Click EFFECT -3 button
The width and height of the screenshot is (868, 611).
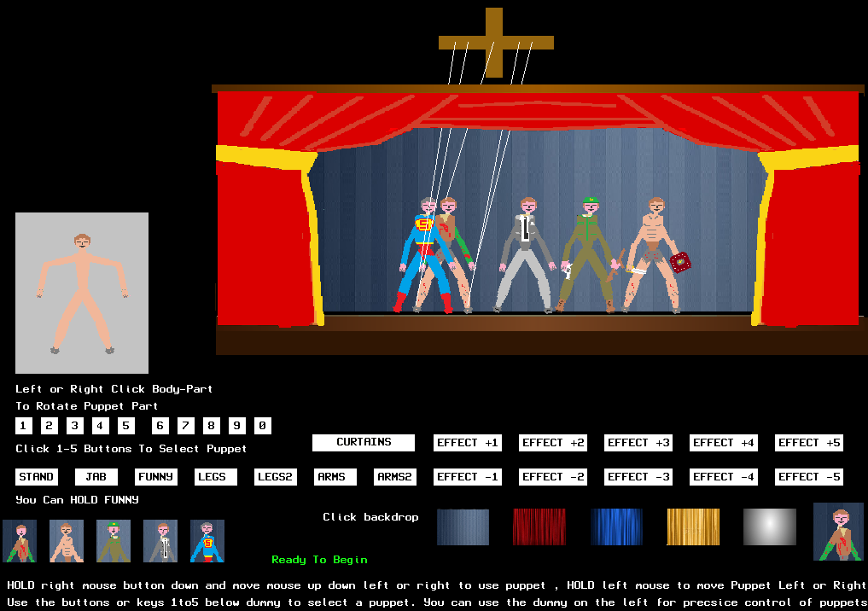[x=638, y=477]
